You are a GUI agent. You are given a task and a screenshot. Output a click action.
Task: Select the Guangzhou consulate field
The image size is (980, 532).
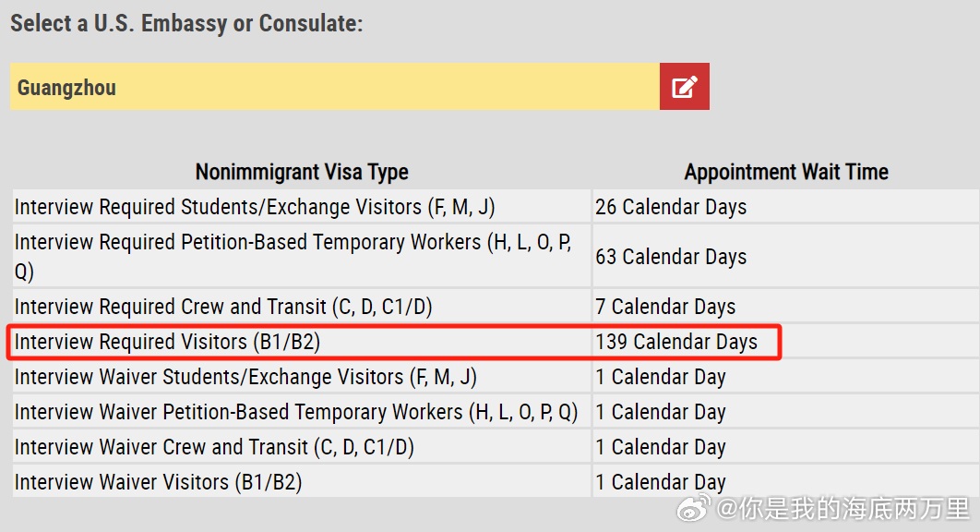click(335, 87)
